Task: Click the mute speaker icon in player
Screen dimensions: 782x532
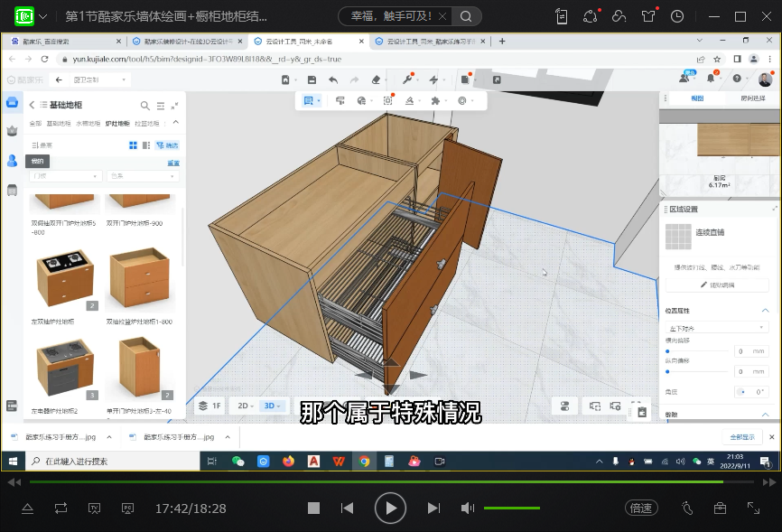Action: point(467,509)
